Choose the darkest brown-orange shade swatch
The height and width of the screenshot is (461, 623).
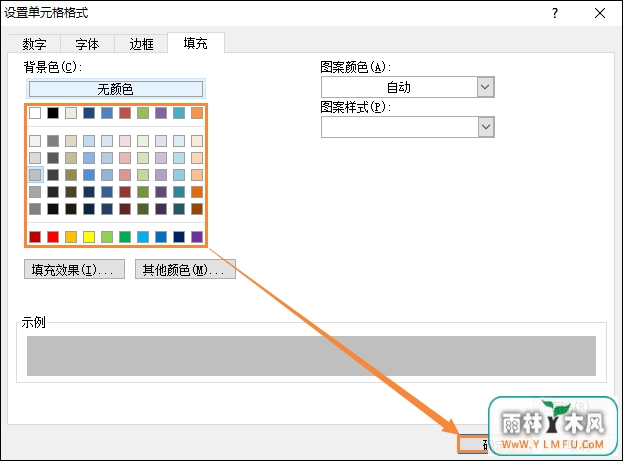[197, 209]
